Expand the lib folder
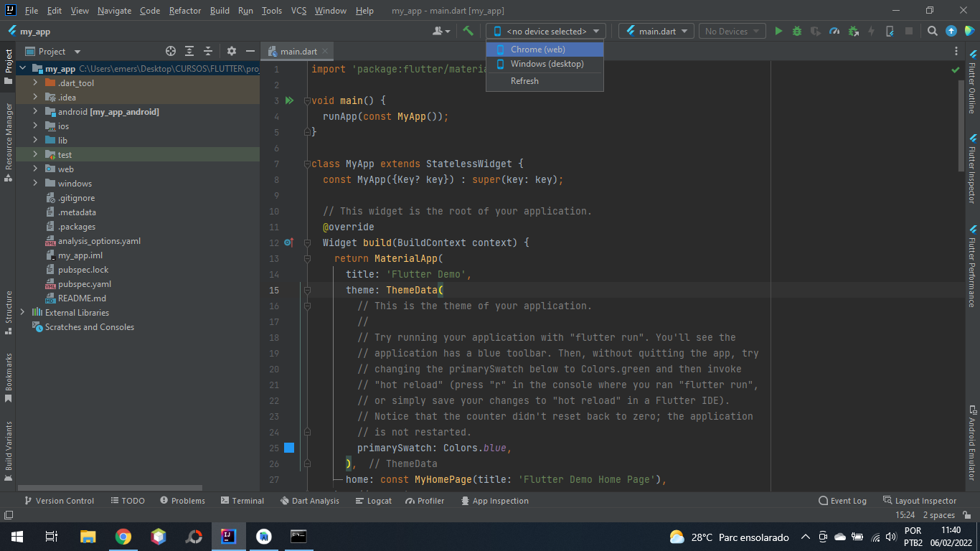980x551 pixels. click(x=35, y=141)
